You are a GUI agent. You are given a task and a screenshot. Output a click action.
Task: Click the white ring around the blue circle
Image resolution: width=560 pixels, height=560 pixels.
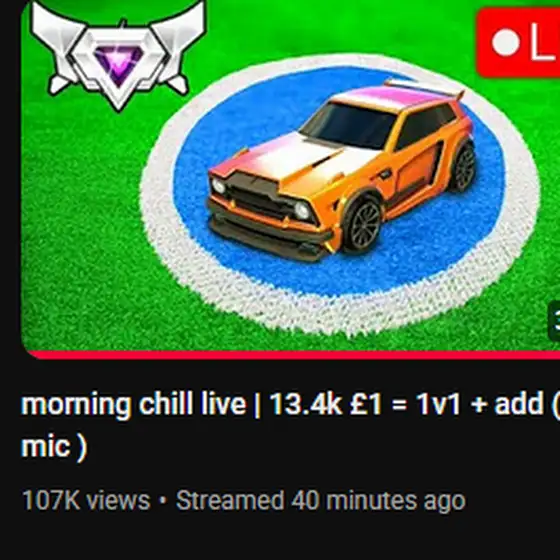coord(339,314)
